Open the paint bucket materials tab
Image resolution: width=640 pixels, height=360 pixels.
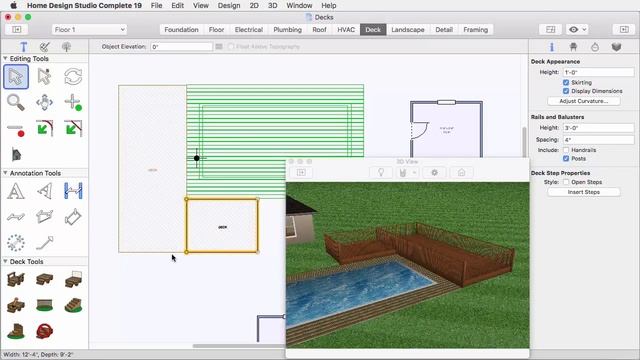point(595,47)
